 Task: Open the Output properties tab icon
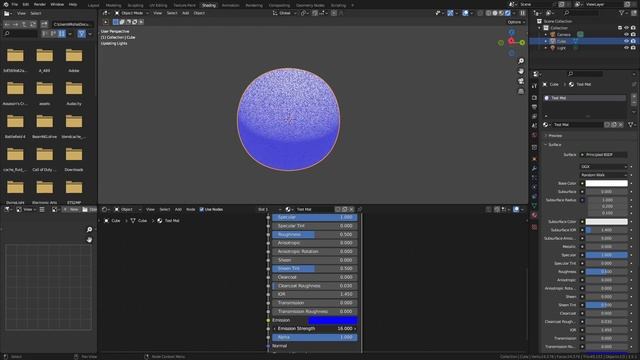click(x=534, y=107)
